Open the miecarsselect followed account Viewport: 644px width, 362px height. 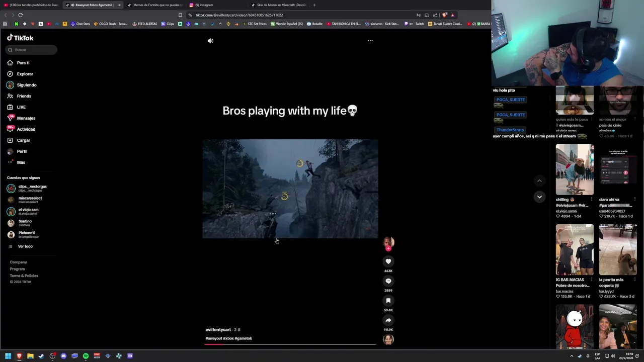pyautogui.click(x=30, y=200)
